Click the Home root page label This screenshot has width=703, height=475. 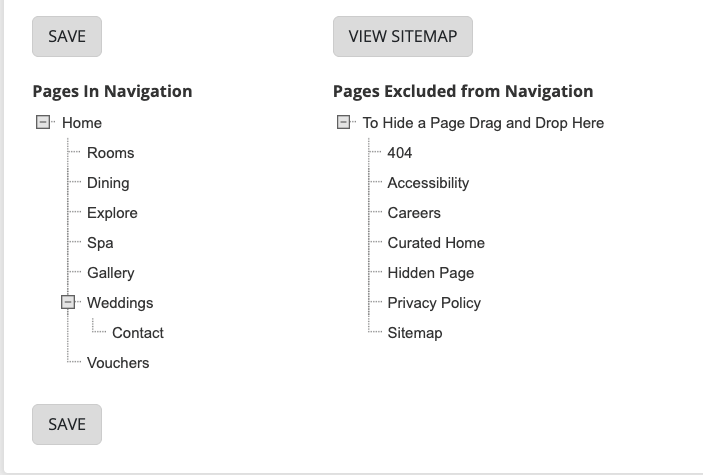82,123
